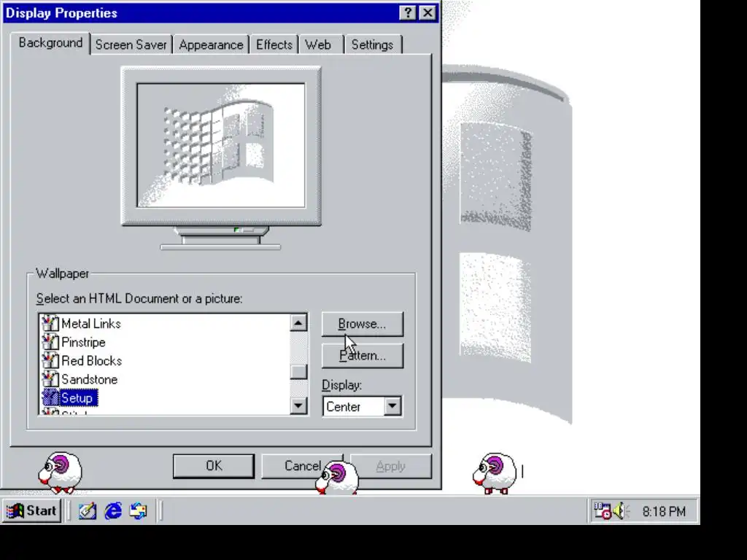The height and width of the screenshot is (560, 747).
Task: Click the Show Desktop quick launch icon
Action: point(88,511)
